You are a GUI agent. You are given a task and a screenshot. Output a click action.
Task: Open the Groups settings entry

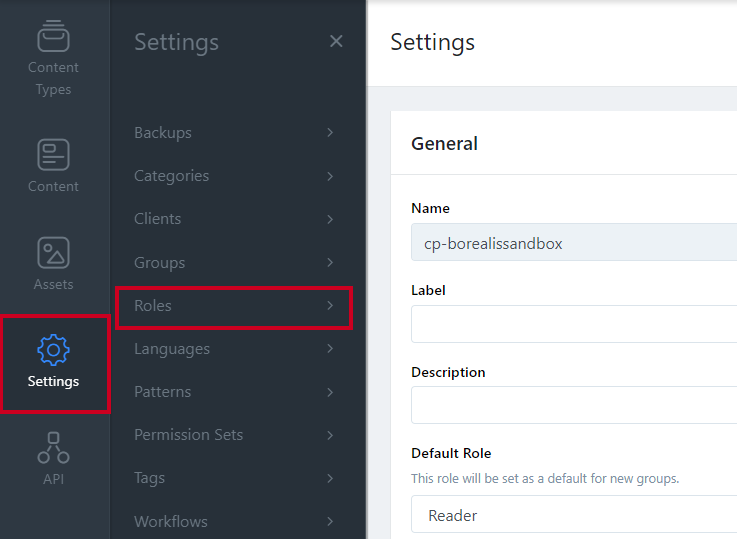(x=234, y=262)
